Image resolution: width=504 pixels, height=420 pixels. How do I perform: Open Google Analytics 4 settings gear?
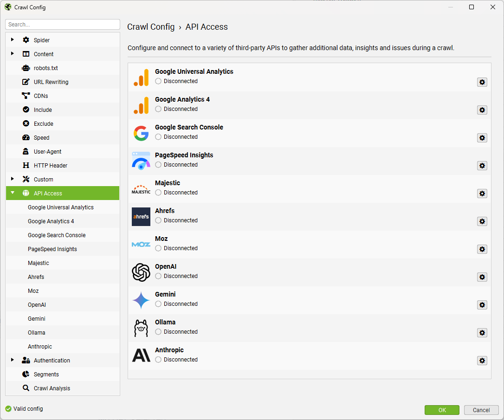point(482,110)
